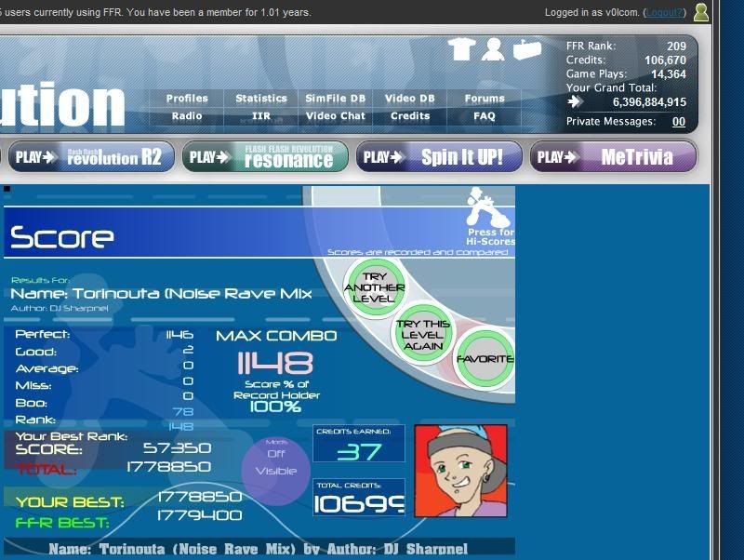
Task: Click Try Another Level button
Action: coord(375,287)
